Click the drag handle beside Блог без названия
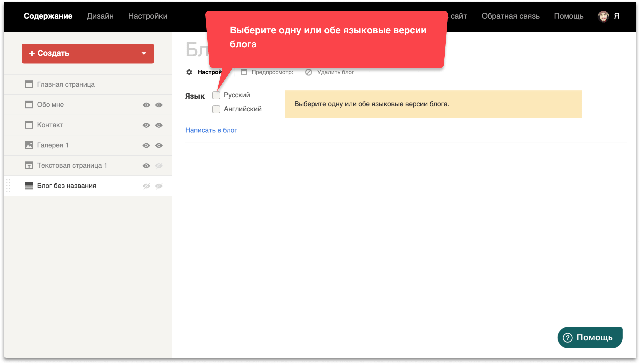Viewport: 640px width, 364px height. [9, 186]
